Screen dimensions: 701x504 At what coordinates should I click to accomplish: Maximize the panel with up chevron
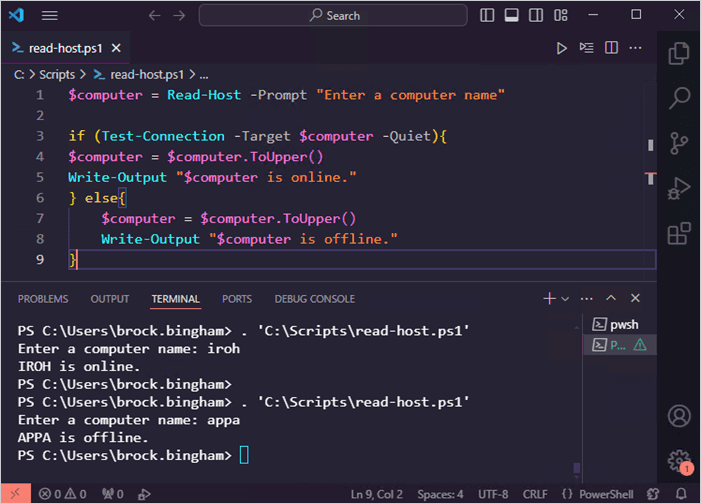tap(611, 298)
